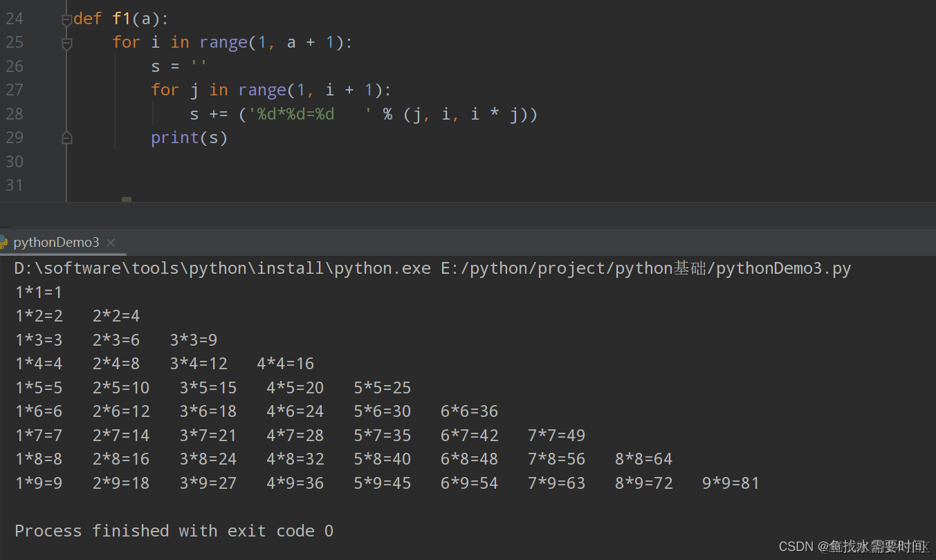Select the pythonDemo3 run tab

(56, 242)
